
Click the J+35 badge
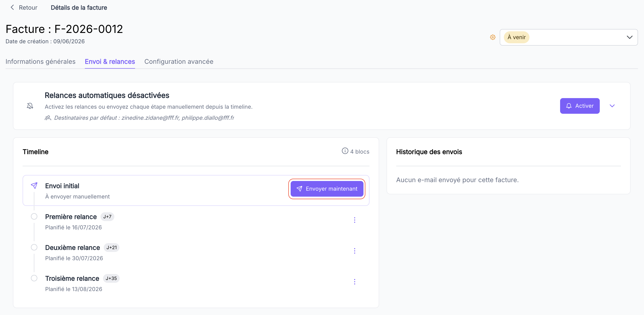click(x=111, y=278)
